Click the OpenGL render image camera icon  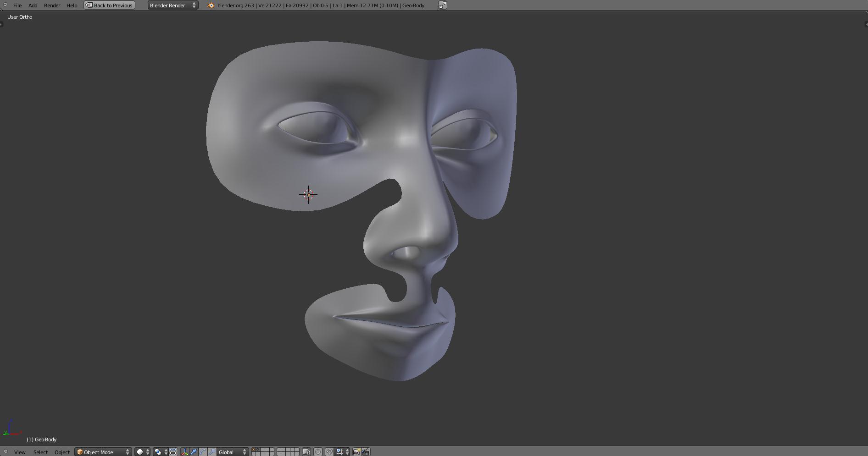coord(356,452)
